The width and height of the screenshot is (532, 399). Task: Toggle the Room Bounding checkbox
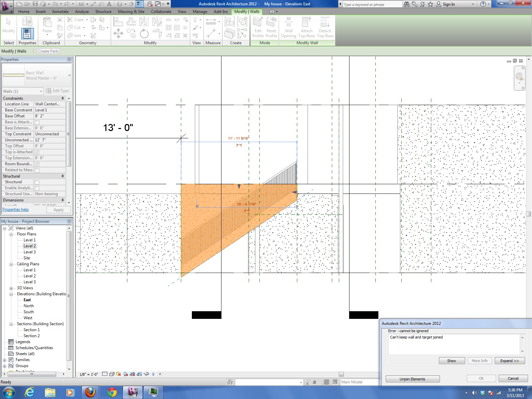(x=37, y=164)
